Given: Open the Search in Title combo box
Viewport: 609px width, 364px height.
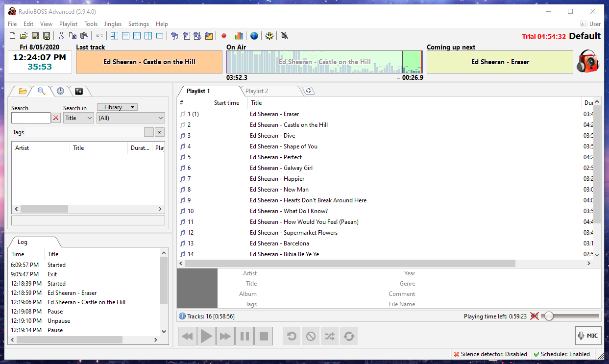Looking at the screenshot, I should click(x=78, y=118).
